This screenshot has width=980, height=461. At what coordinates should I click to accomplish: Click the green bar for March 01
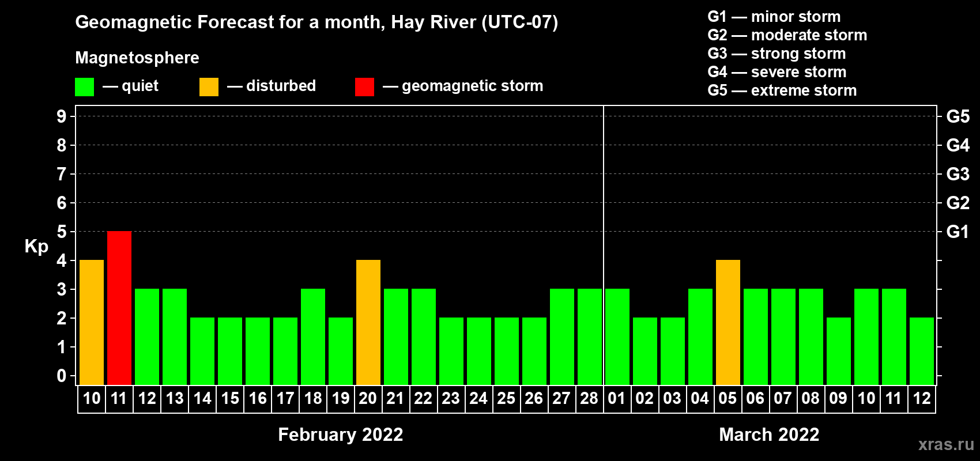click(x=617, y=337)
